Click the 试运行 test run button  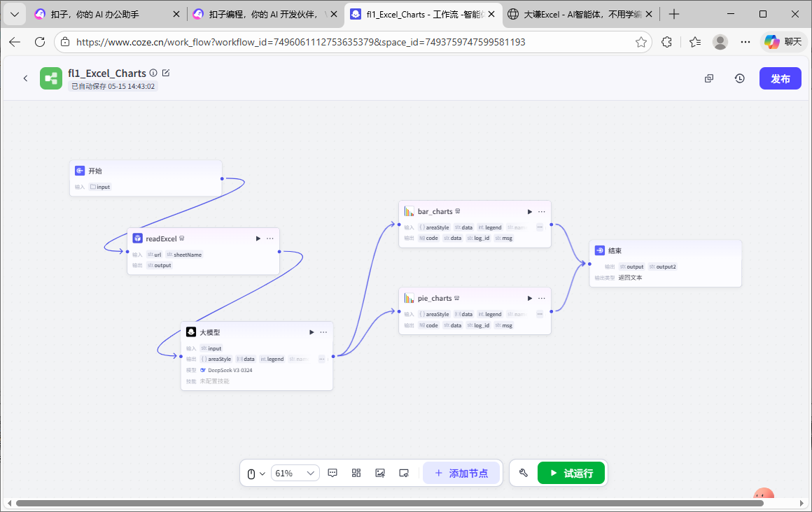(570, 473)
